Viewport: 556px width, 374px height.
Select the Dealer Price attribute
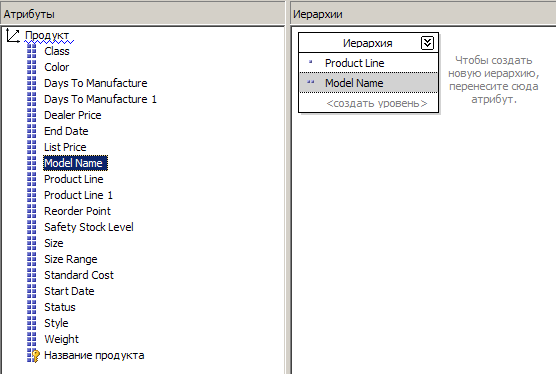(73, 115)
